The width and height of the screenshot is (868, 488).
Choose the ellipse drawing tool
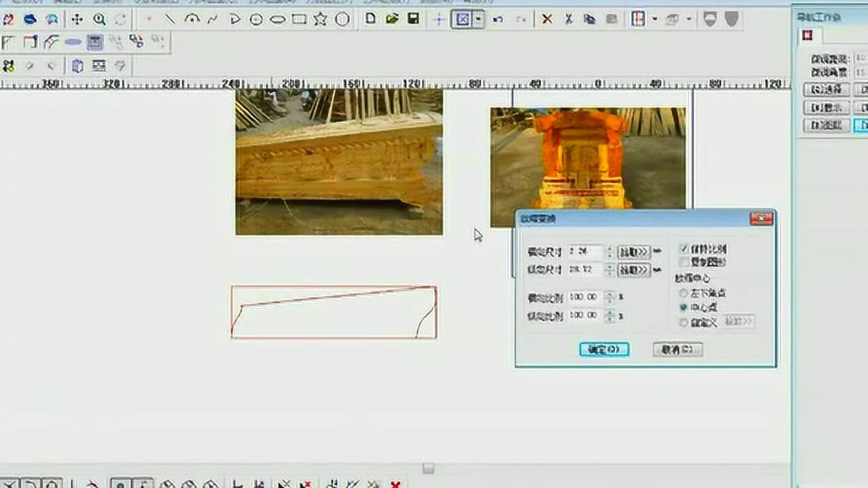click(x=277, y=20)
